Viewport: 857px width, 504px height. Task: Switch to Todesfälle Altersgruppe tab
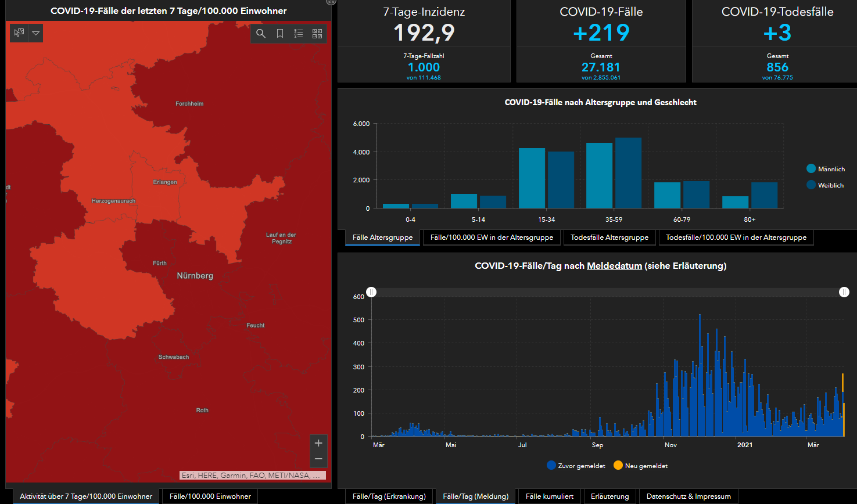coord(609,237)
